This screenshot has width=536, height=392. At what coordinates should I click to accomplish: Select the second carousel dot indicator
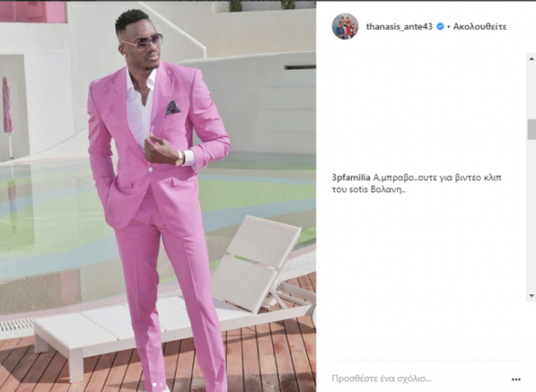coord(162,385)
